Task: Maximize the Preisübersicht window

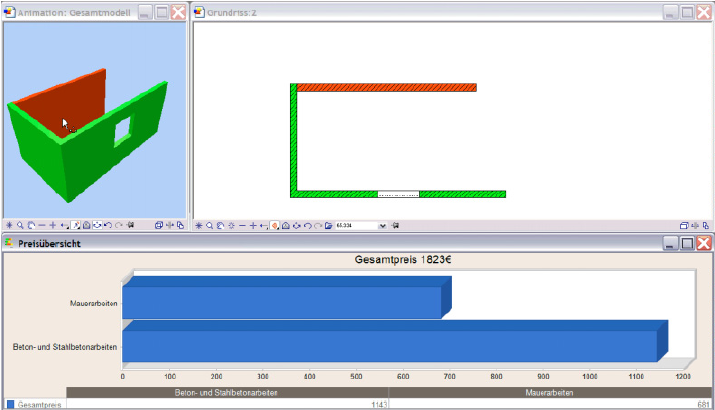Action: pyautogui.click(x=687, y=243)
